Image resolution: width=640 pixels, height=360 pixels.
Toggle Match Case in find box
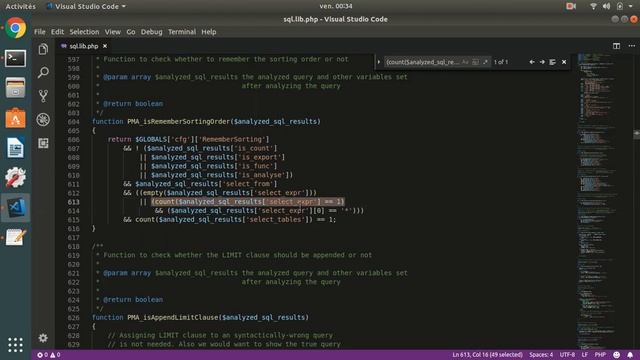point(465,62)
